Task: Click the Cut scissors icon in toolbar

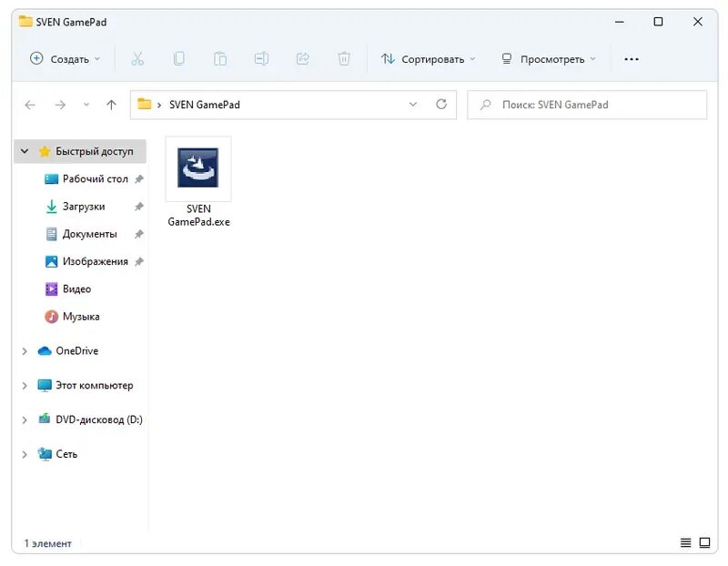Action: [137, 59]
